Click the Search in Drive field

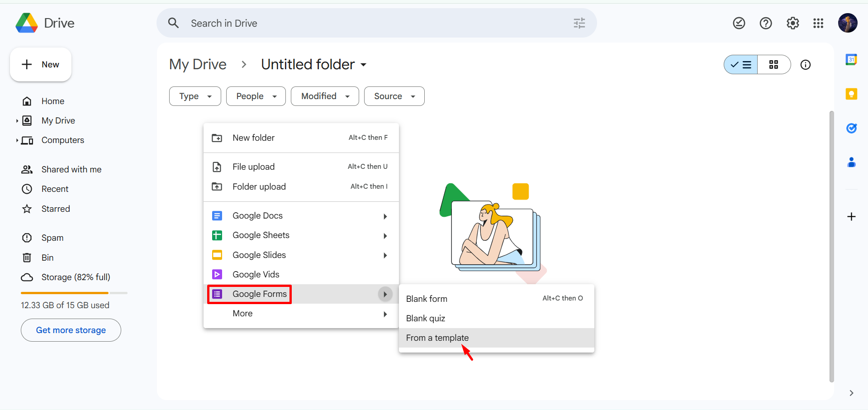(377, 23)
